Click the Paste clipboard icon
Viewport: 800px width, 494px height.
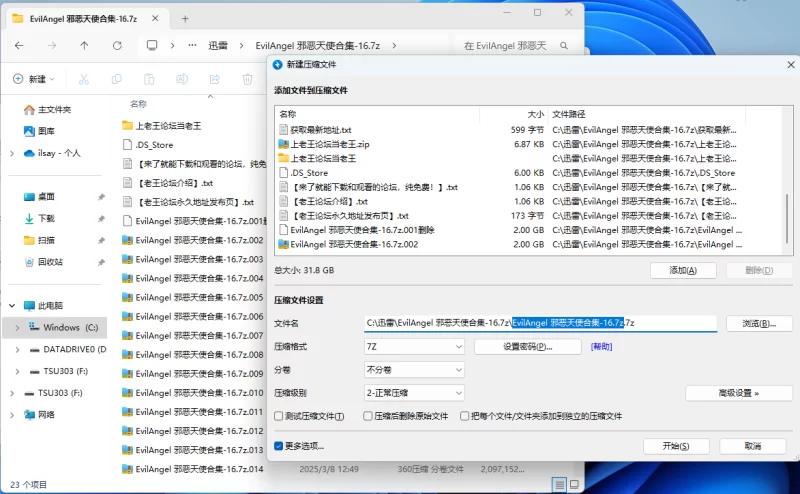point(149,79)
